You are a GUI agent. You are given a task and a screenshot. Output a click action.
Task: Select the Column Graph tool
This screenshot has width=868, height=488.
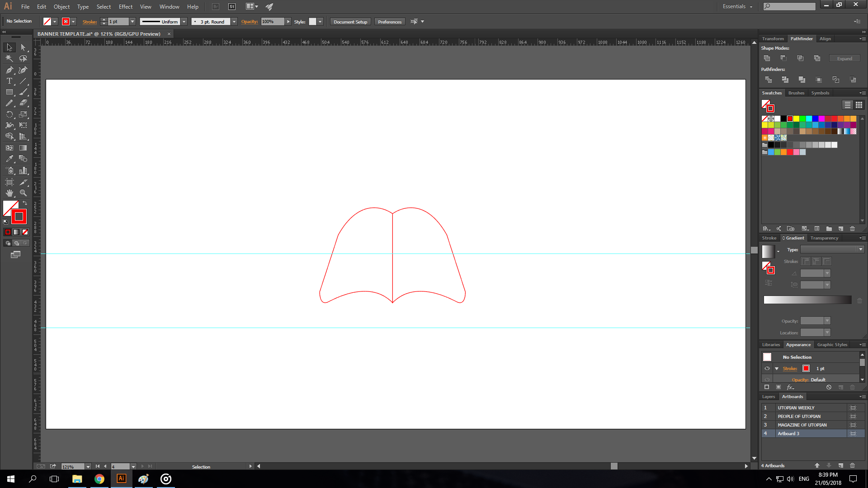coord(23,170)
